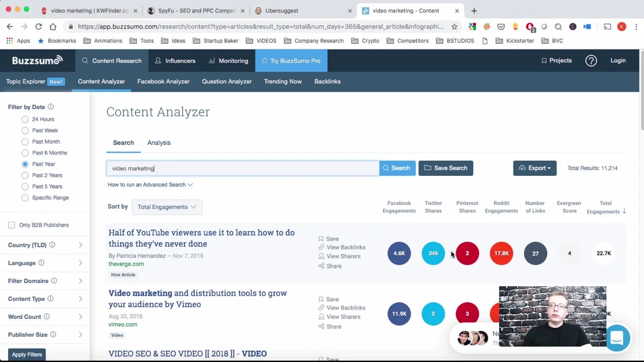This screenshot has height=362, width=644.
Task: Expand Publisher Size filter
Action: [x=80, y=334]
